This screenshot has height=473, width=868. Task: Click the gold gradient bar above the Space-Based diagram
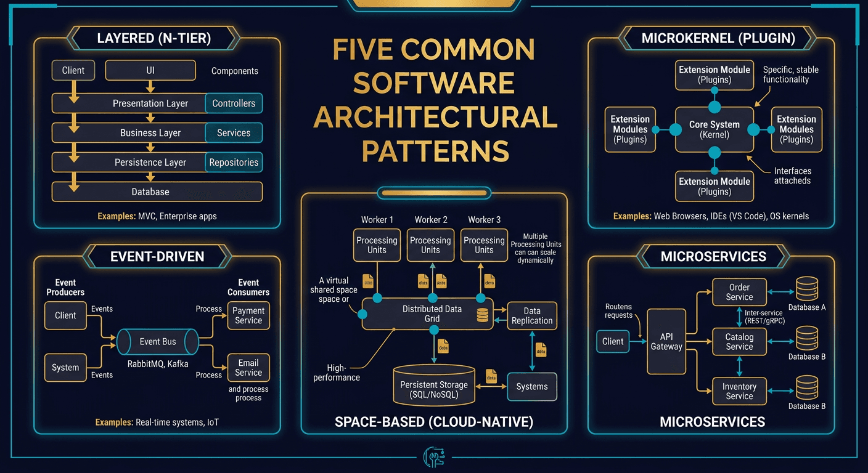coord(433,193)
